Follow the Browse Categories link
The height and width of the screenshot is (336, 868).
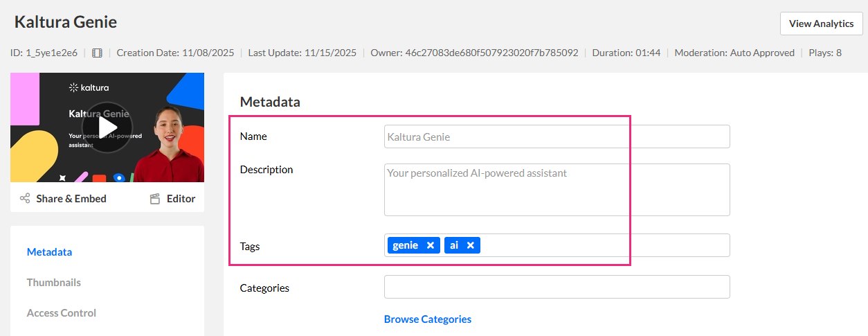pyautogui.click(x=427, y=319)
